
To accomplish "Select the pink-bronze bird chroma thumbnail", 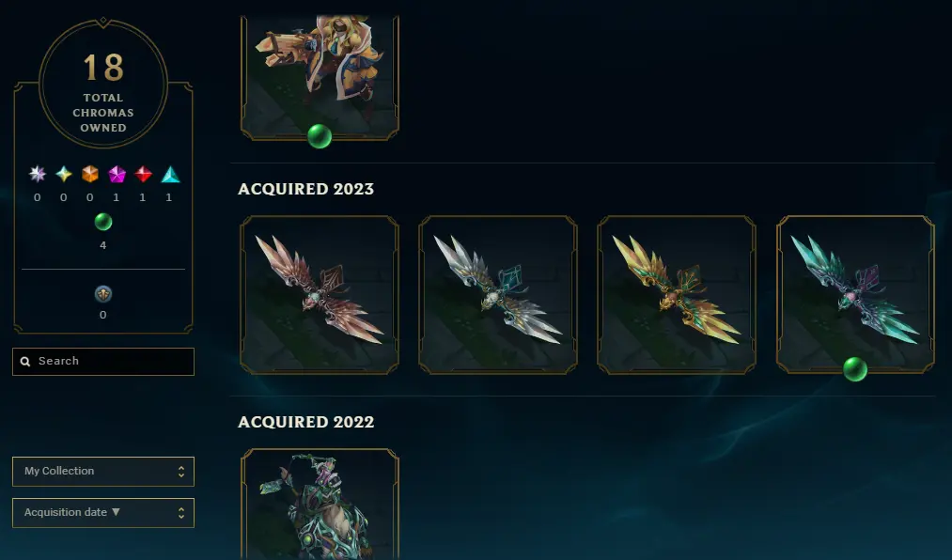I will pyautogui.click(x=320, y=294).
